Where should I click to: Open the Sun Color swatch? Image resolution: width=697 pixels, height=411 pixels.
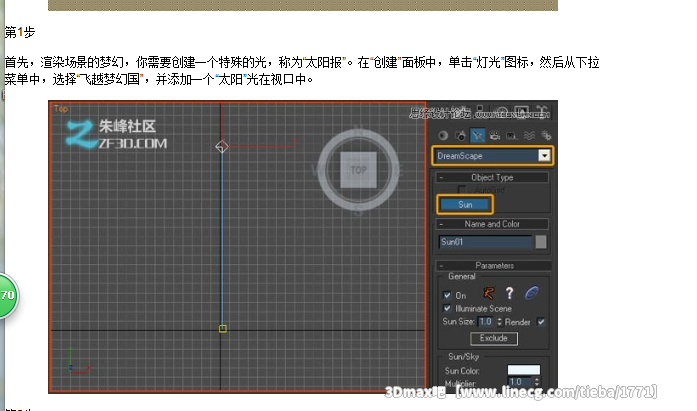[x=524, y=370]
